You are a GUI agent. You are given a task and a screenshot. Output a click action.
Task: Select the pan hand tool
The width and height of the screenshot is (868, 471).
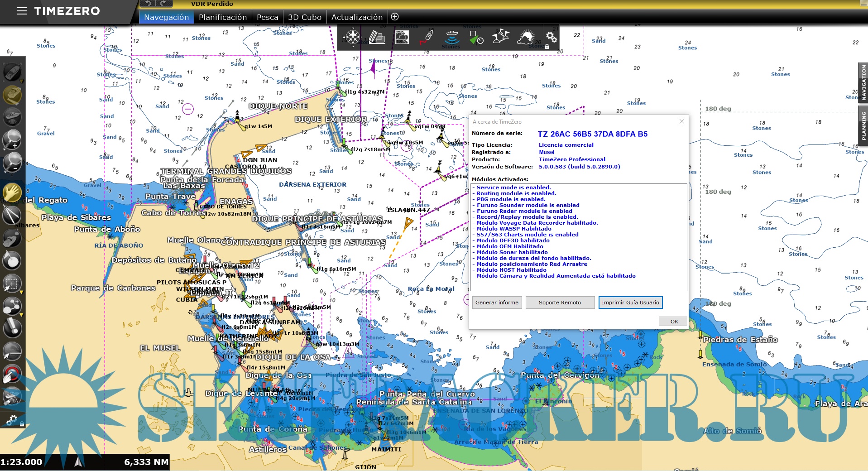[x=12, y=193]
